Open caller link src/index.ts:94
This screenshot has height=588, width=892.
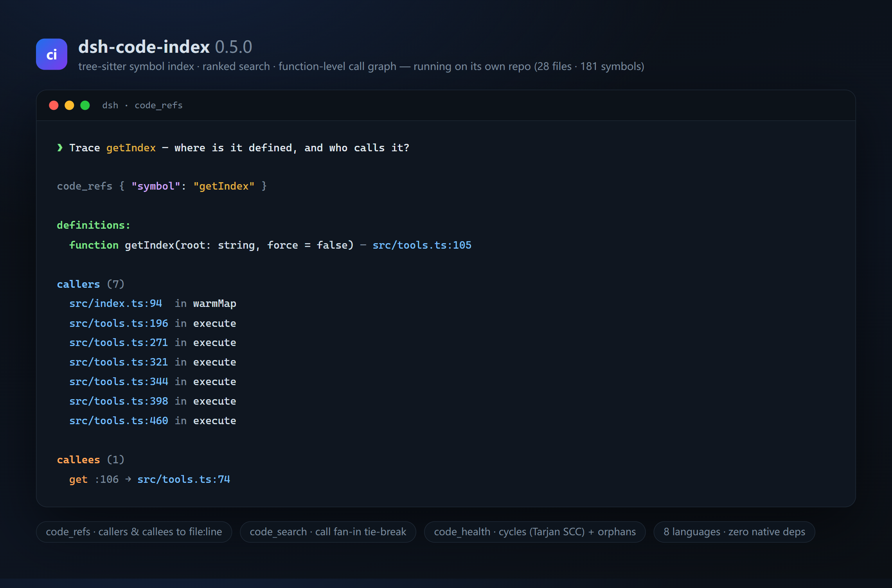(116, 303)
